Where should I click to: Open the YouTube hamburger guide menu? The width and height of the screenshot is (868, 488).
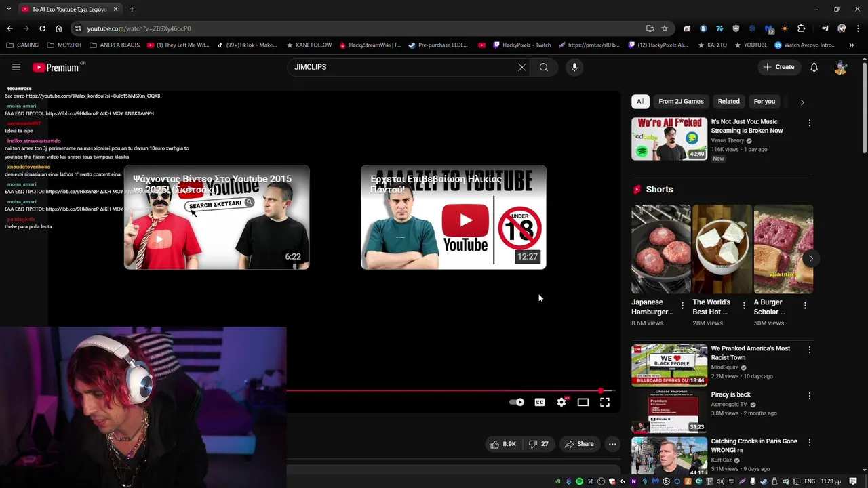(x=16, y=67)
